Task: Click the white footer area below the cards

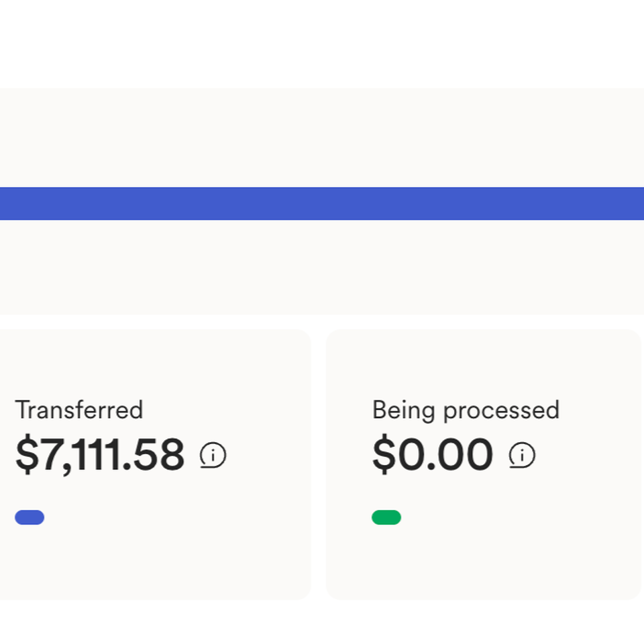Action: click(322, 623)
